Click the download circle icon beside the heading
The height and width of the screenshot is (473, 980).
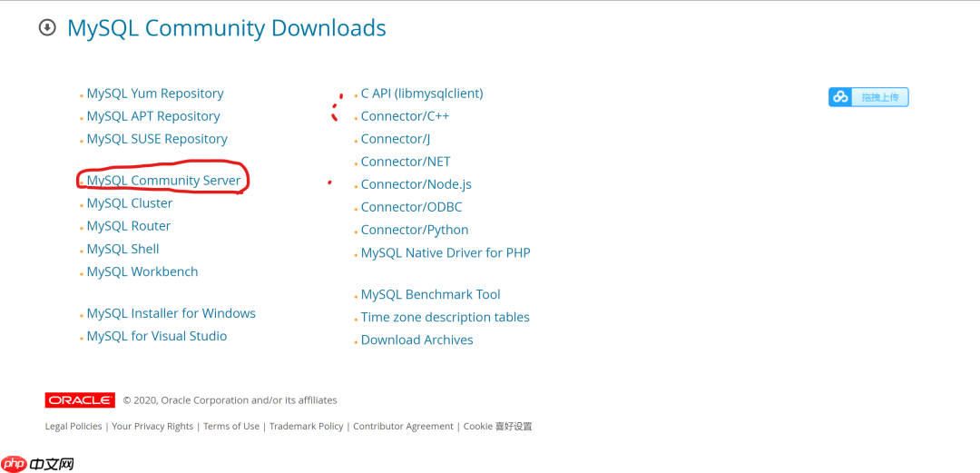[47, 28]
